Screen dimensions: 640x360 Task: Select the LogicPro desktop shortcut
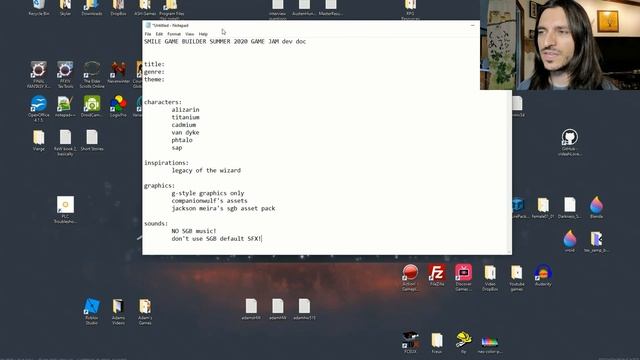tap(118, 106)
